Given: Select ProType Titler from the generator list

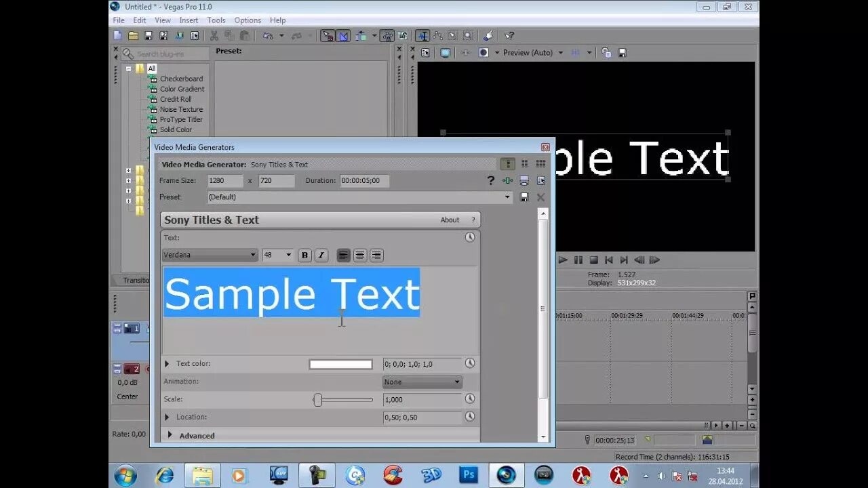Looking at the screenshot, I should pos(180,119).
